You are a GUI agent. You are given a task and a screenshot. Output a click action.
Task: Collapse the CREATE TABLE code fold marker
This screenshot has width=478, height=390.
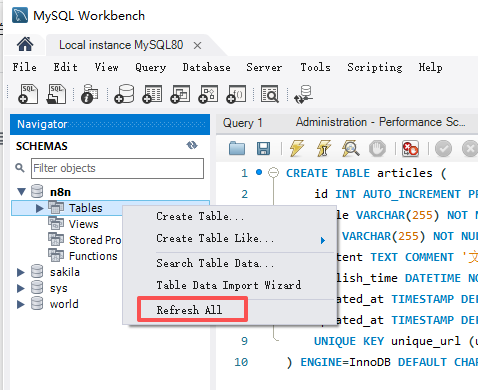tap(273, 173)
